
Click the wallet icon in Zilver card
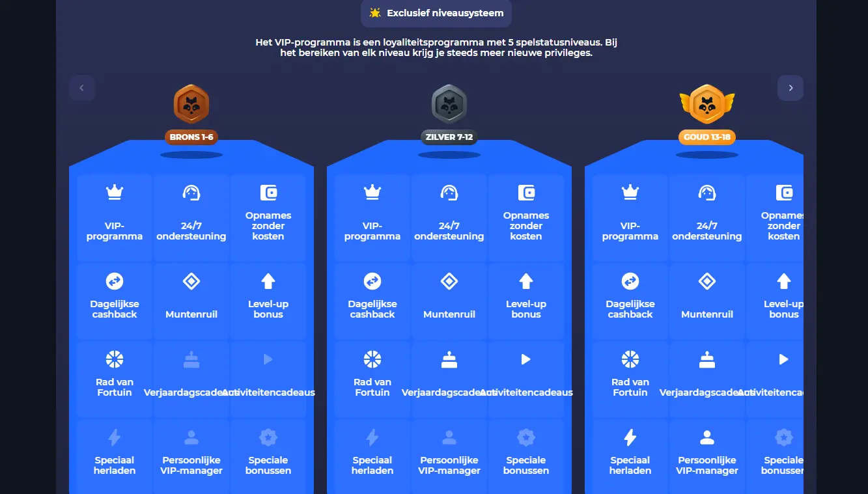tap(526, 192)
